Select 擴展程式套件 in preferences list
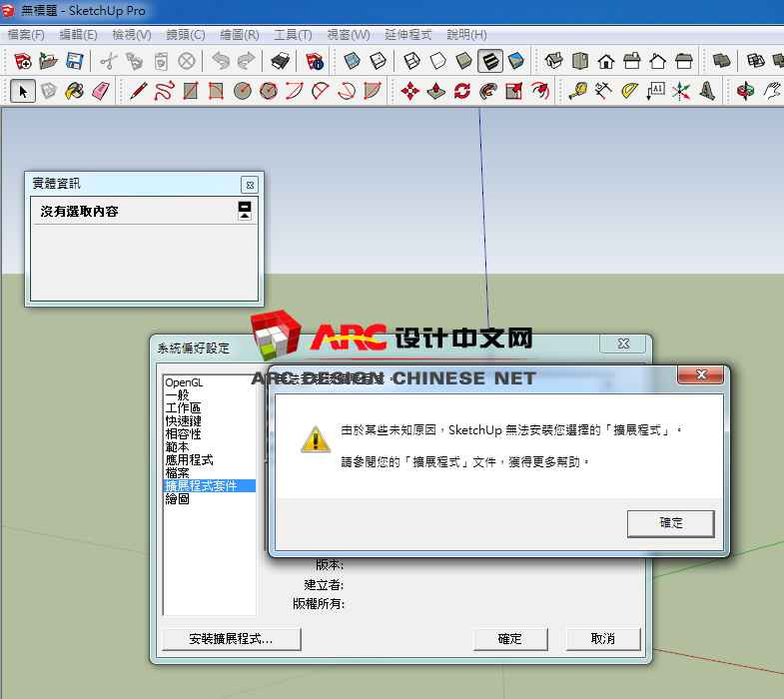The image size is (784, 699). tap(210, 485)
